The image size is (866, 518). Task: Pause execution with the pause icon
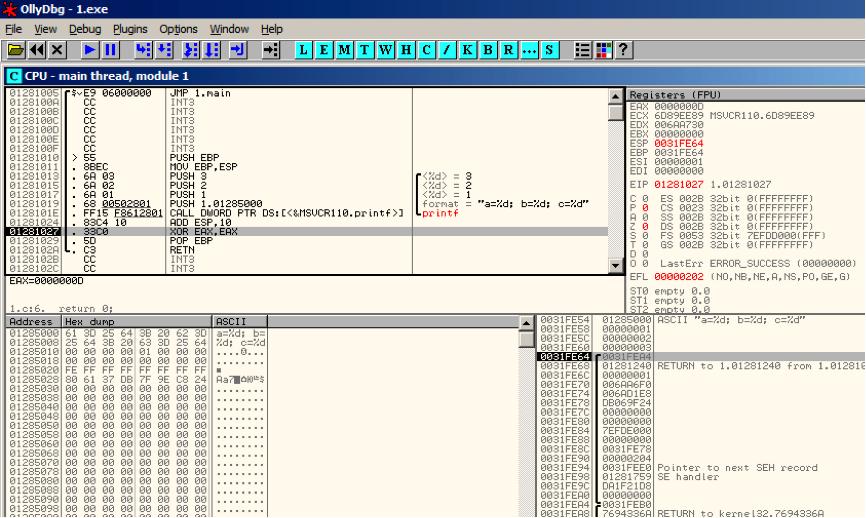pos(110,50)
